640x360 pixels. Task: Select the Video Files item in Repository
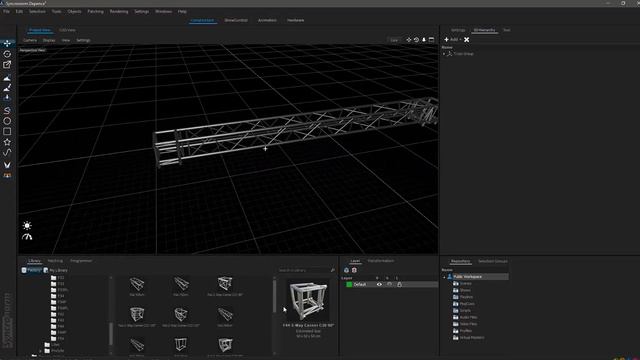pos(468,324)
